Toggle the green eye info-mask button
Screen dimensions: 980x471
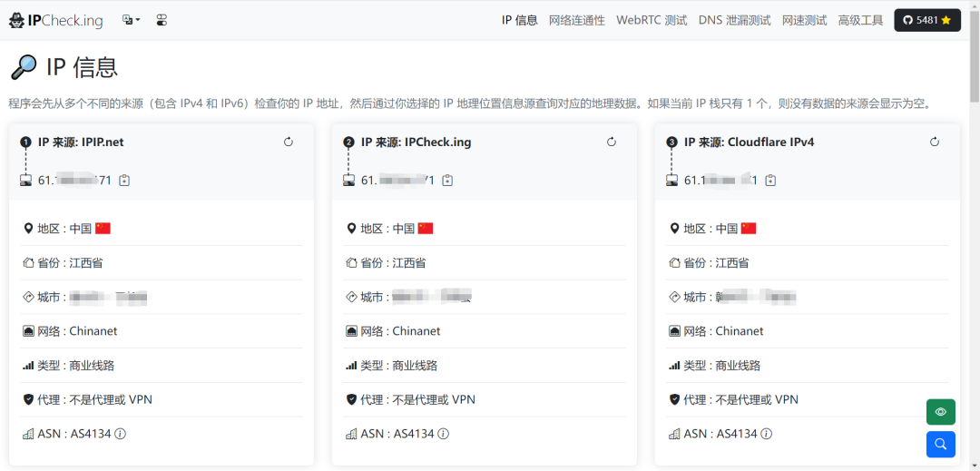click(x=941, y=412)
